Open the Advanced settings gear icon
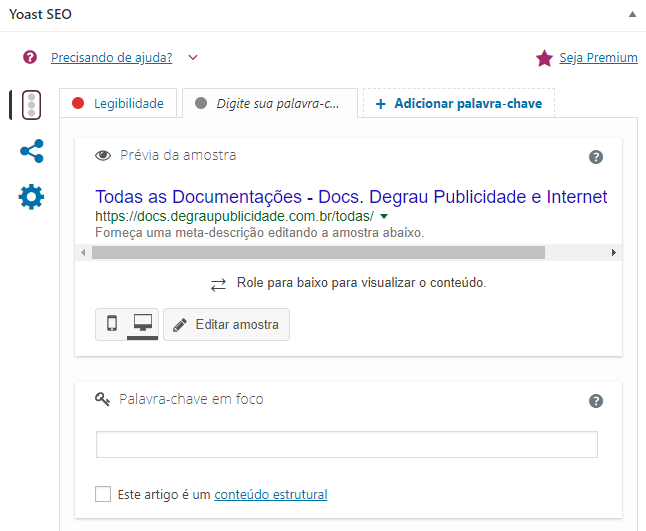Image resolution: width=646 pixels, height=531 pixels. [x=31, y=197]
